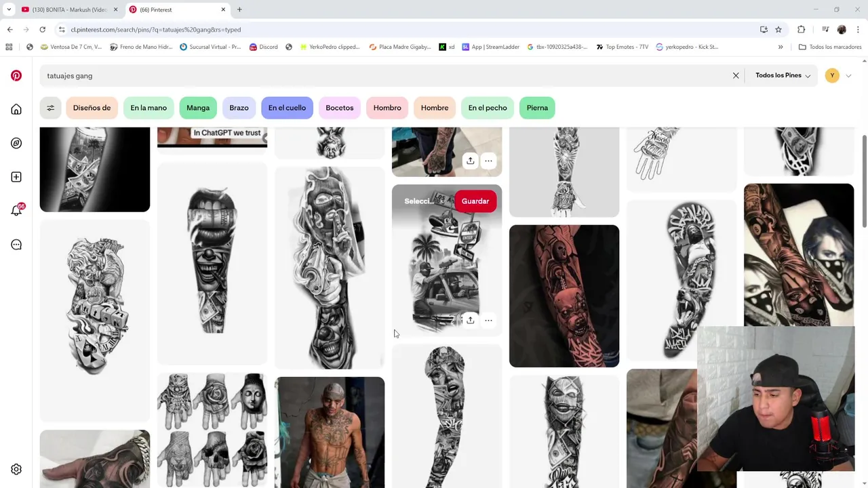
Task: Select the Bocetos filter chip
Action: coord(340,108)
